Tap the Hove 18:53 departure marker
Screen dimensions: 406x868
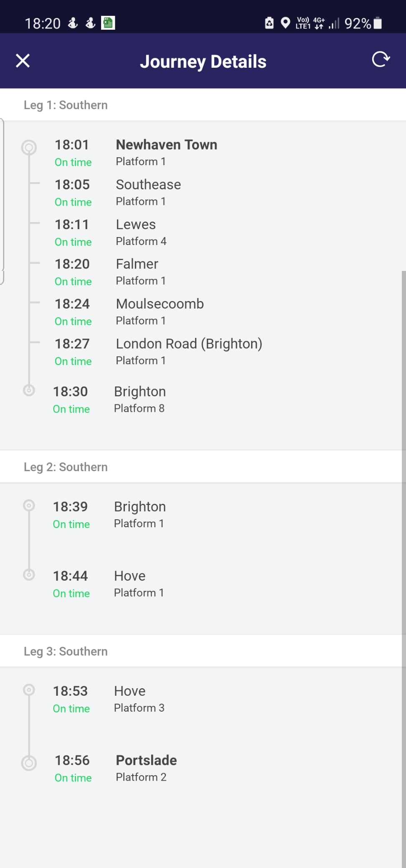click(x=29, y=690)
